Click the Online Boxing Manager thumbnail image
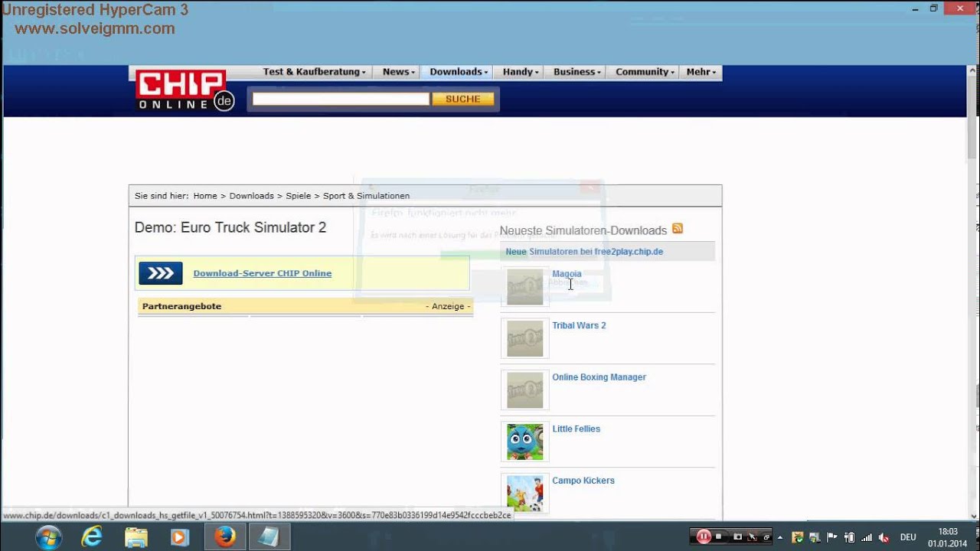 (x=525, y=390)
